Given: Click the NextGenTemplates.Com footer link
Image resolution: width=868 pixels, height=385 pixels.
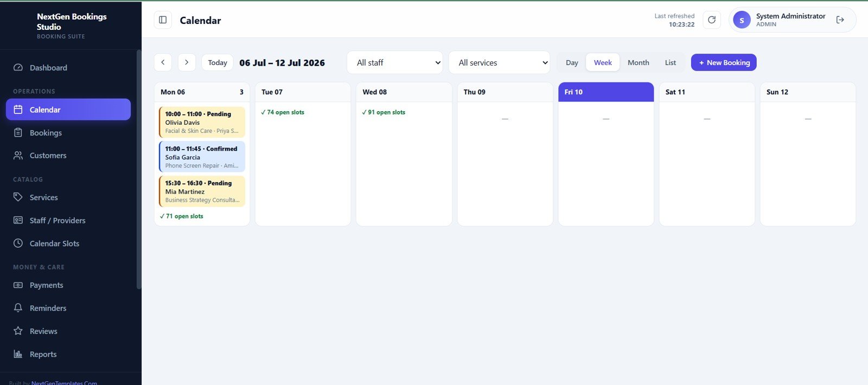Looking at the screenshot, I should coord(64,382).
